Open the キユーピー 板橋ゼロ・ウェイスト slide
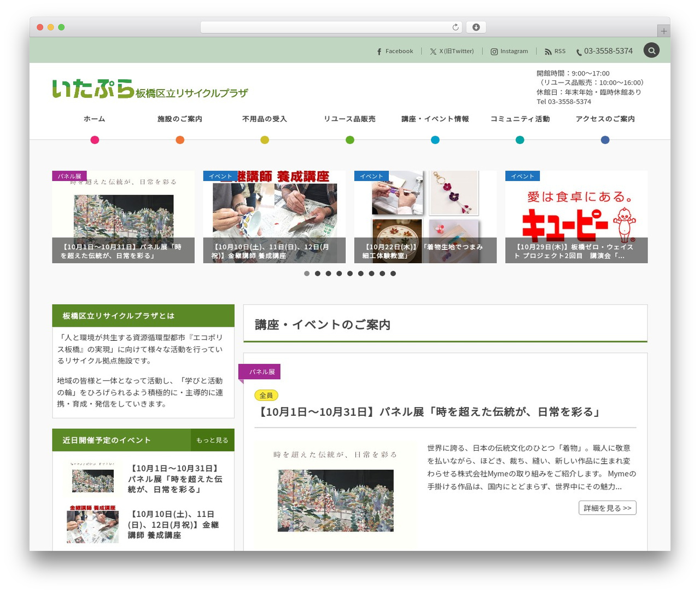This screenshot has height=593, width=700. pyautogui.click(x=576, y=217)
